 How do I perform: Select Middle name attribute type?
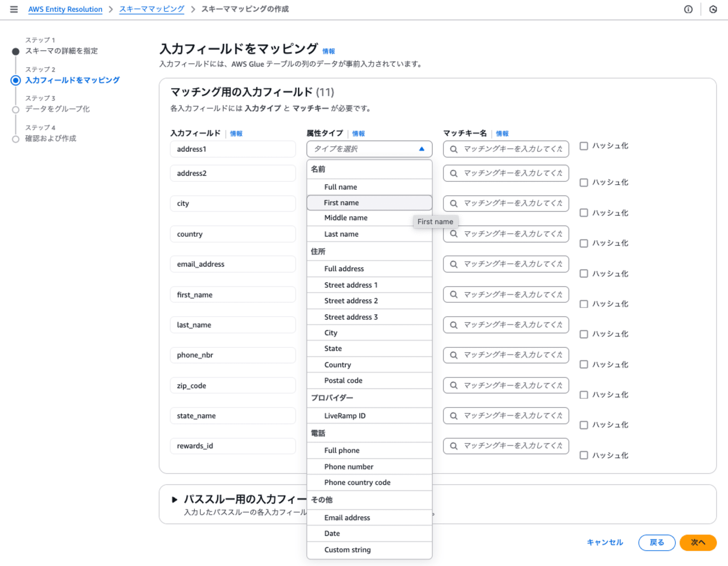point(369,218)
